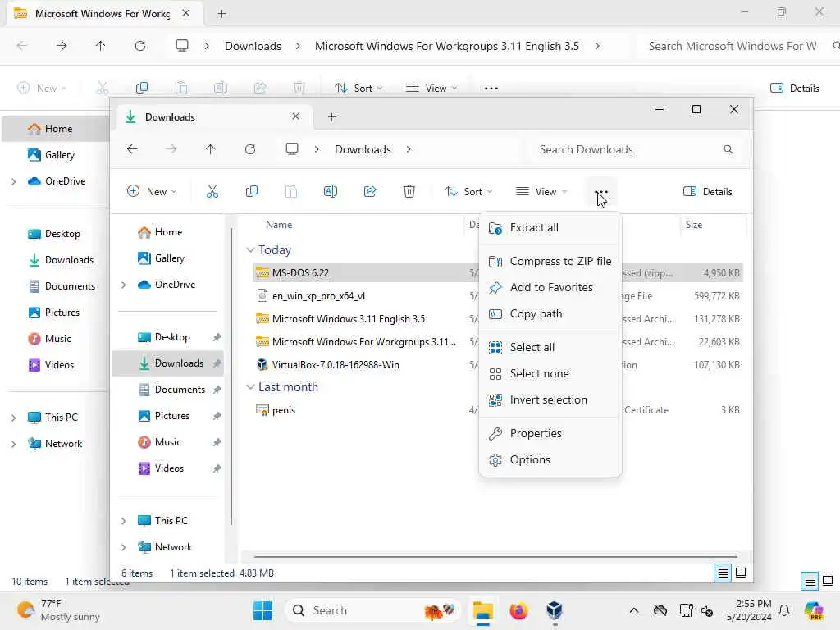The width and height of the screenshot is (840, 630).
Task: Open Firefox from the taskbar
Action: click(518, 610)
